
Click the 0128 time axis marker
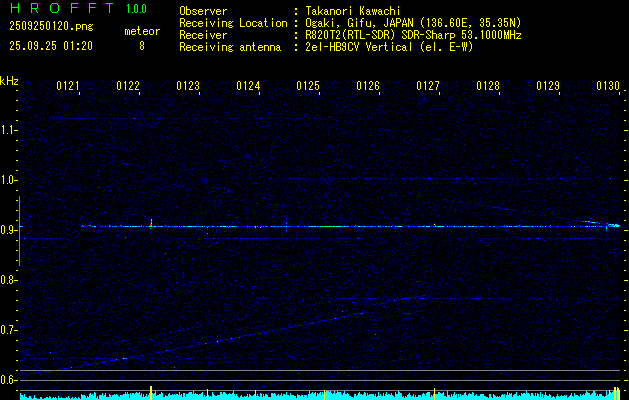(x=488, y=86)
